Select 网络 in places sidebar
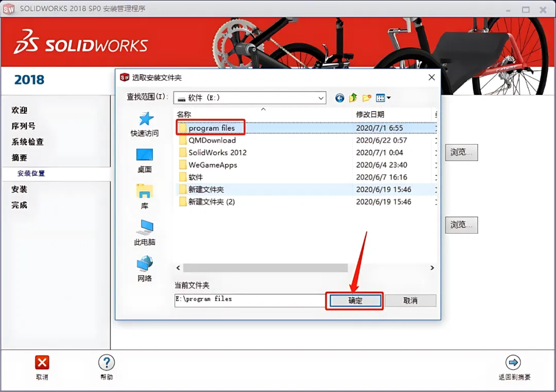This screenshot has width=556, height=392. pyautogui.click(x=145, y=269)
